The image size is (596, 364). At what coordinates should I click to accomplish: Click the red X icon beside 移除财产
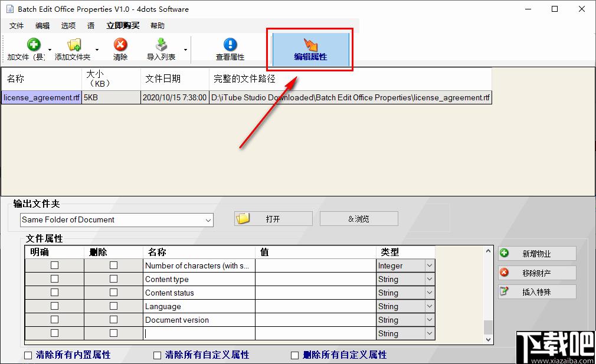coord(505,272)
